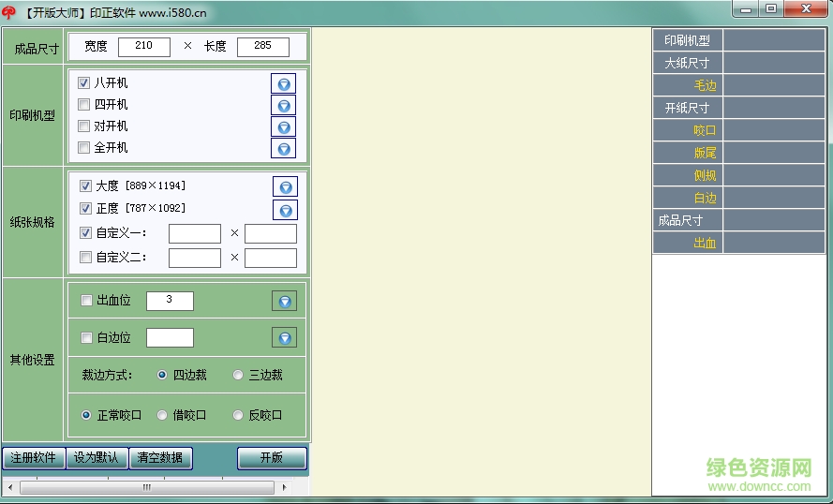This screenshot has width=833, height=504.
Task: Click the 注册软件 button
Action: coord(33,458)
